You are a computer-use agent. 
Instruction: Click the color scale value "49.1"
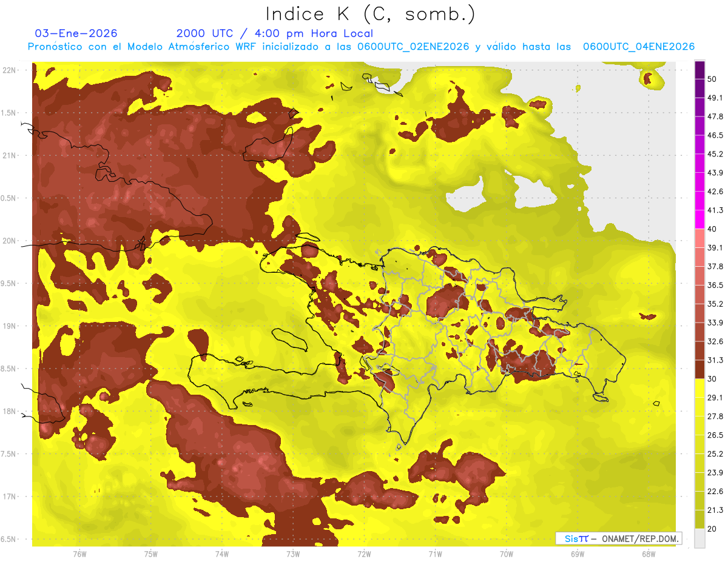715,98
